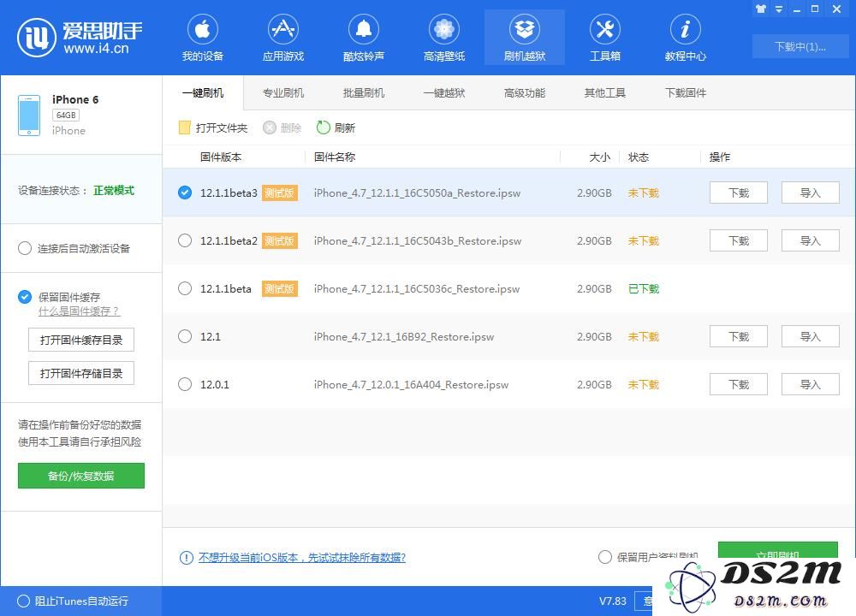Click the 正常模式 connection status text
This screenshot has width=856, height=616.
[114, 191]
